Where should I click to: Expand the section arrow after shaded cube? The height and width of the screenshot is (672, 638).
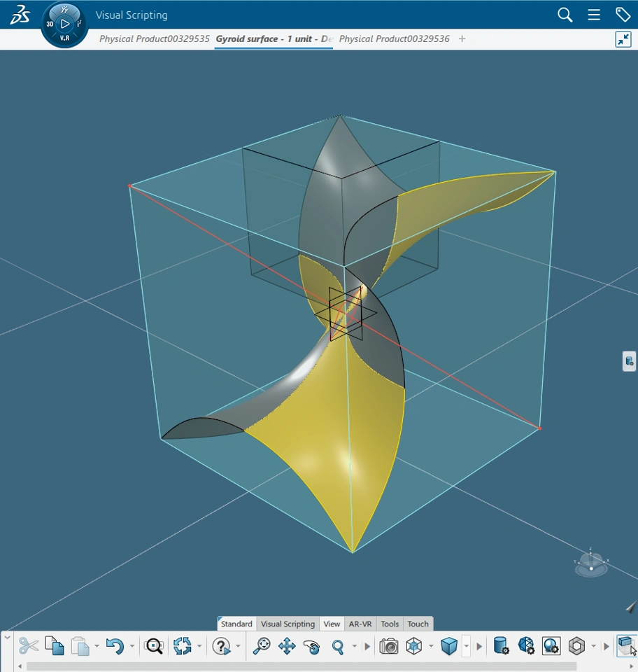point(479,646)
